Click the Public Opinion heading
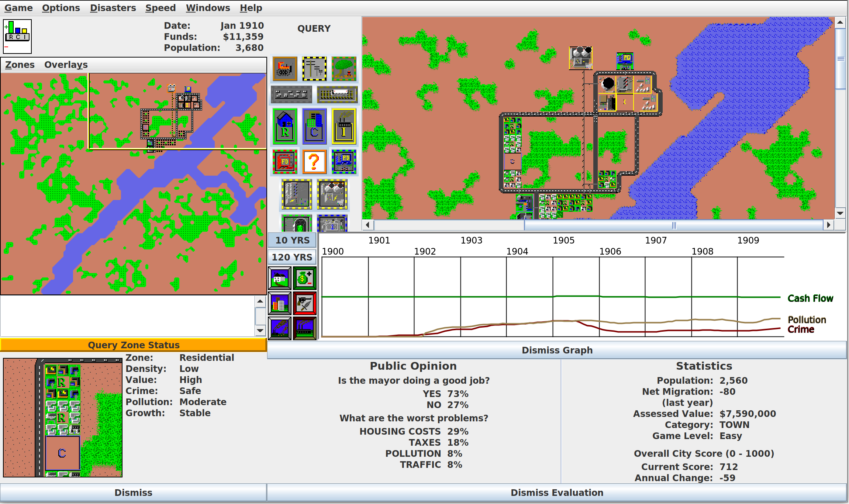Viewport: 849px width, 504px height. point(413,366)
